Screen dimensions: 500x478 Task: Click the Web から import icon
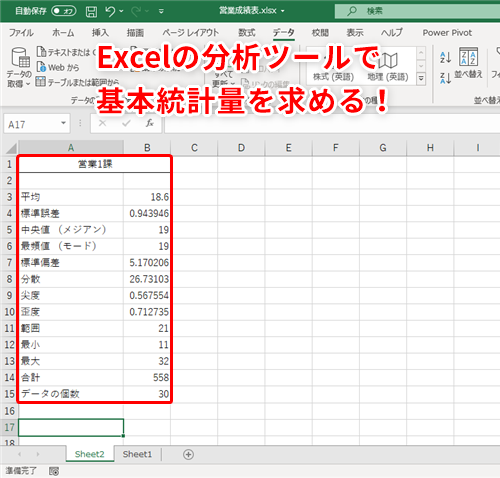(41, 67)
